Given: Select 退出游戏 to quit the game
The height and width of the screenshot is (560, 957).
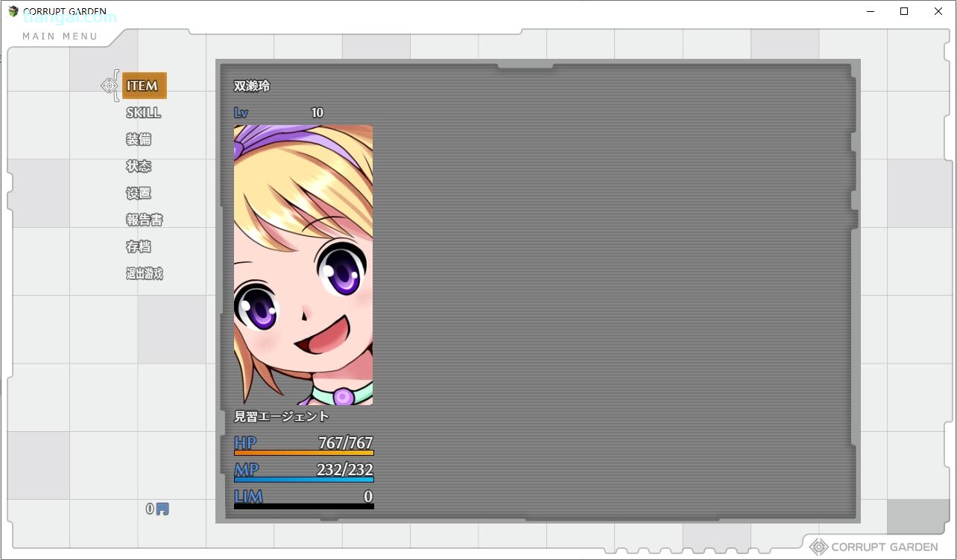Looking at the screenshot, I should 145,274.
